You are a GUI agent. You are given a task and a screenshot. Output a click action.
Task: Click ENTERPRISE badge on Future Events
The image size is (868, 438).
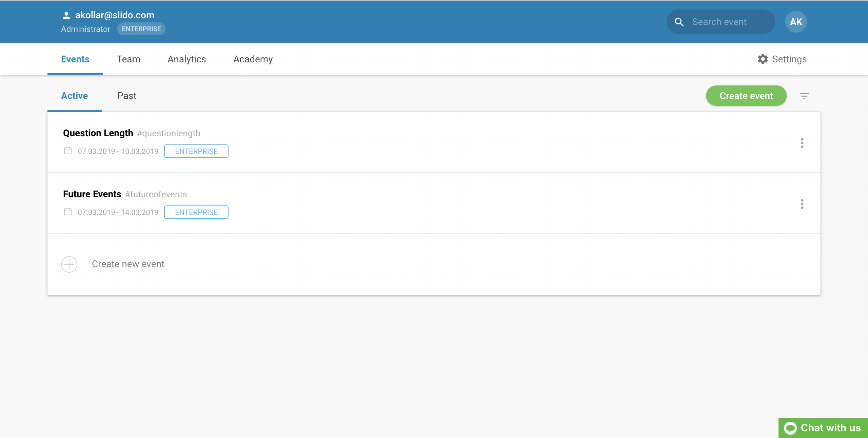pos(196,212)
